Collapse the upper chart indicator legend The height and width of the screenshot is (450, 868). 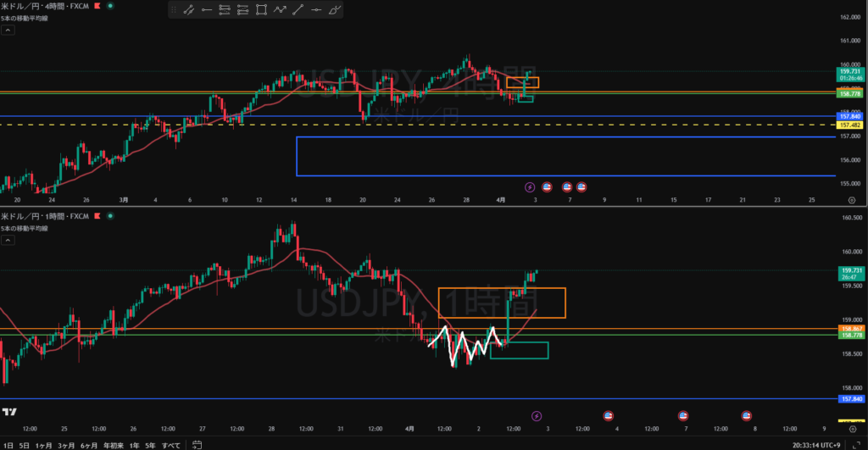pos(8,30)
